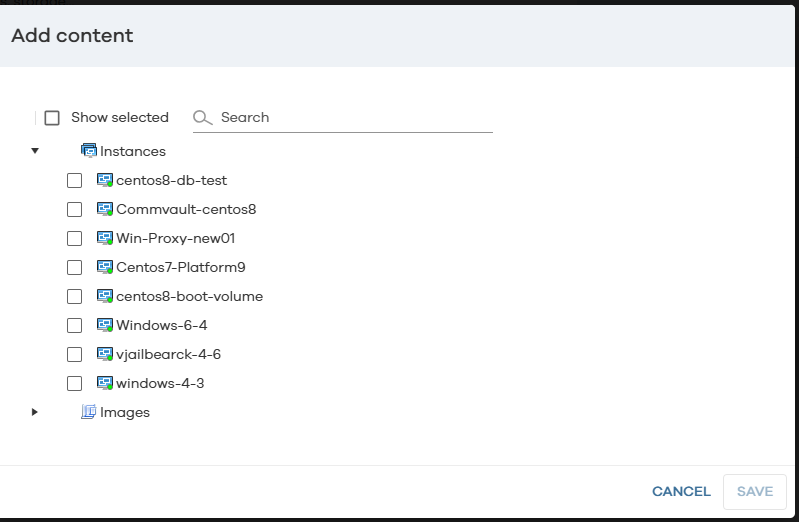Tick the Windows-6-4 instance checkbox
The width and height of the screenshot is (799, 522).
pyautogui.click(x=74, y=325)
